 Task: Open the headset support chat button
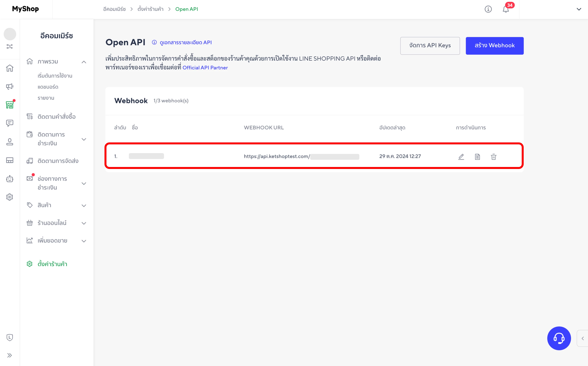[x=559, y=338]
